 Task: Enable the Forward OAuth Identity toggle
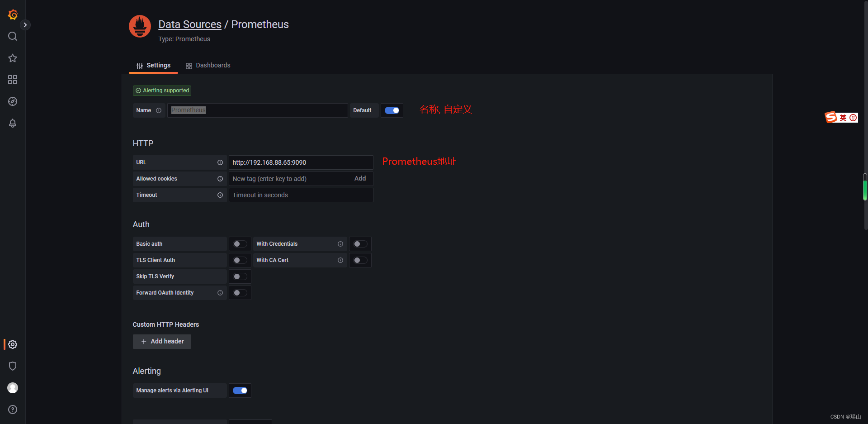click(x=240, y=293)
